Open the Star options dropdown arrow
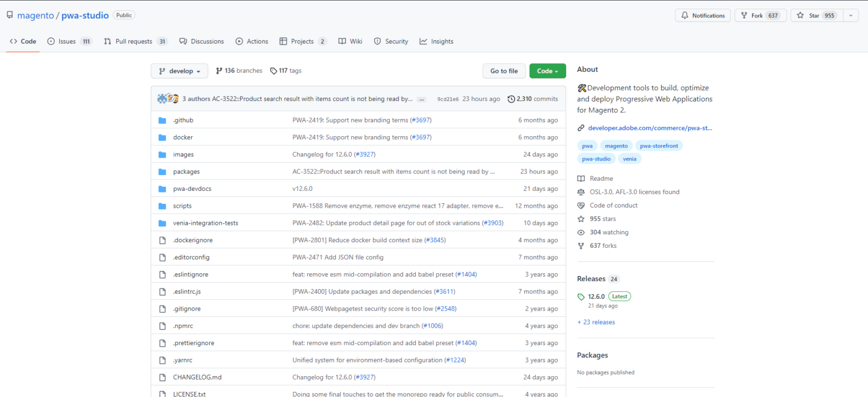Image resolution: width=868 pixels, height=397 pixels. coord(850,15)
